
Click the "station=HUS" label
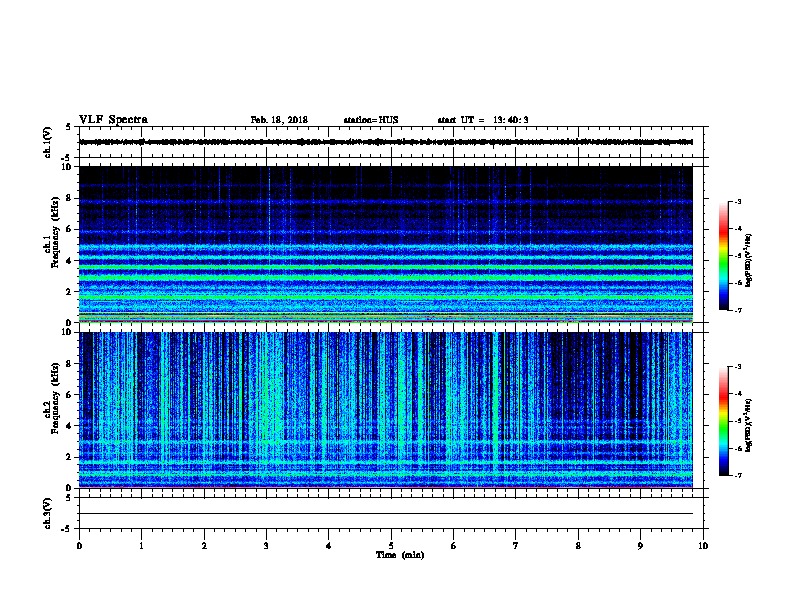[x=371, y=120]
